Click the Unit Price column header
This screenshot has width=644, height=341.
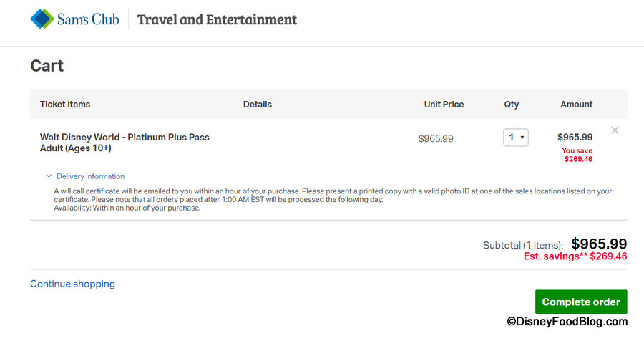click(444, 105)
